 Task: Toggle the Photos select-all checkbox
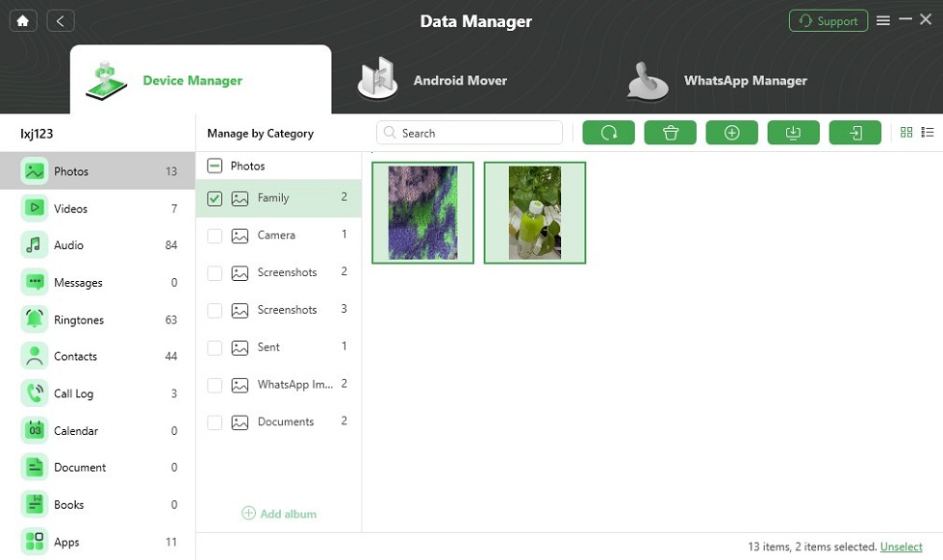215,166
